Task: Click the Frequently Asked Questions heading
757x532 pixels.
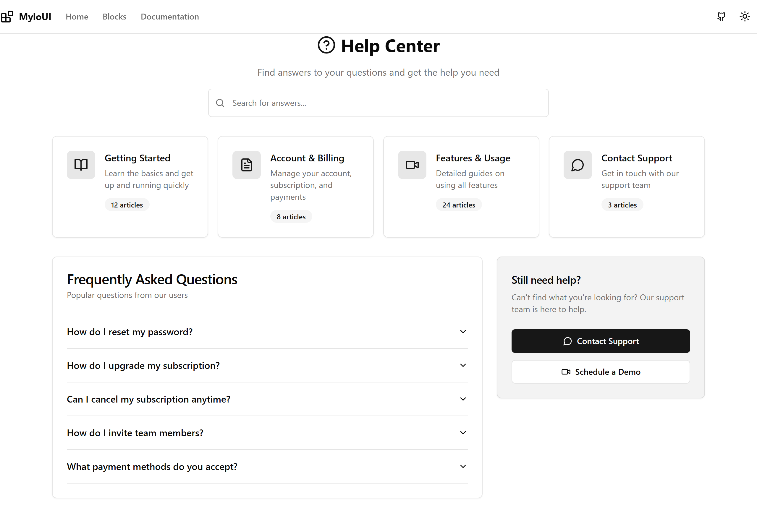Action: tap(152, 280)
